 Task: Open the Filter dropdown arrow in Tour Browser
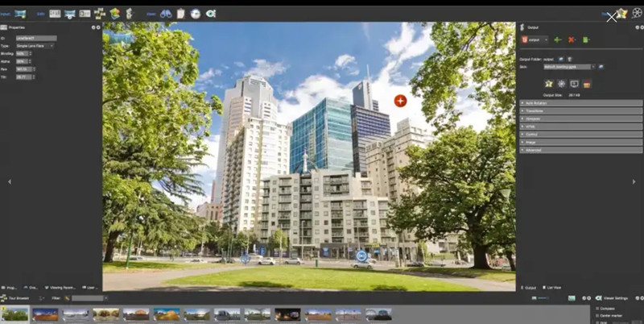(x=105, y=298)
